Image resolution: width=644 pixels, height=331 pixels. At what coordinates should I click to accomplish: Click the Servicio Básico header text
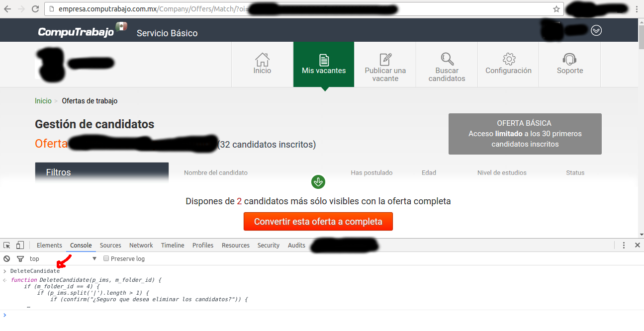(x=167, y=33)
